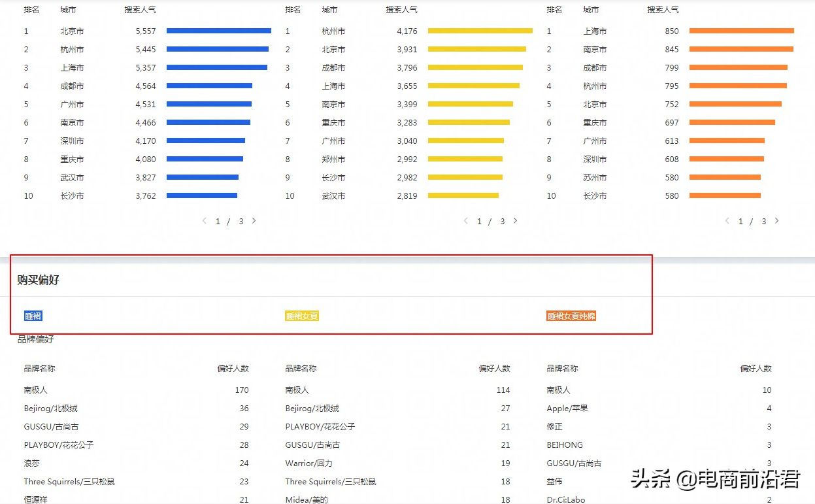Viewport: 815px width, 504px height.
Task: Go to previous page under orange-bar city table
Action: pyautogui.click(x=727, y=221)
